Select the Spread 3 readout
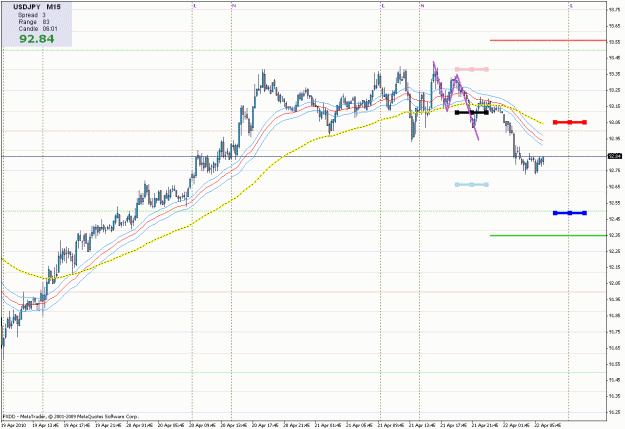This screenshot has width=625, height=429. click(x=32, y=15)
